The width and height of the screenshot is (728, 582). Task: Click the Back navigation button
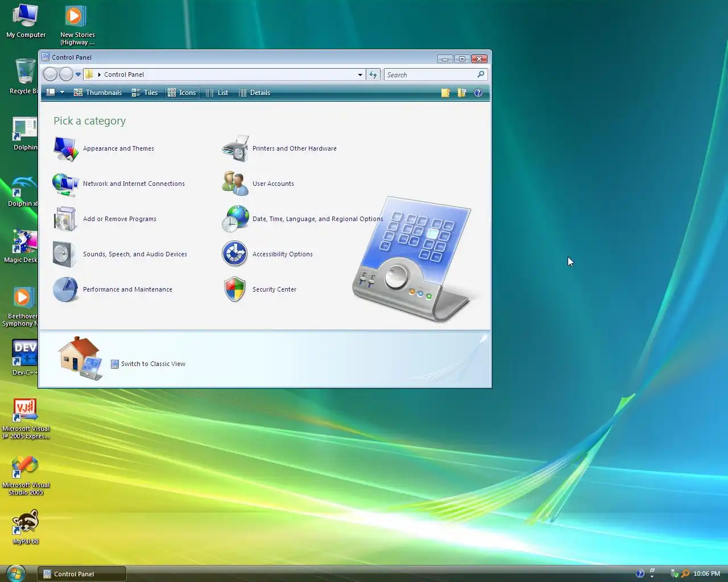click(50, 74)
